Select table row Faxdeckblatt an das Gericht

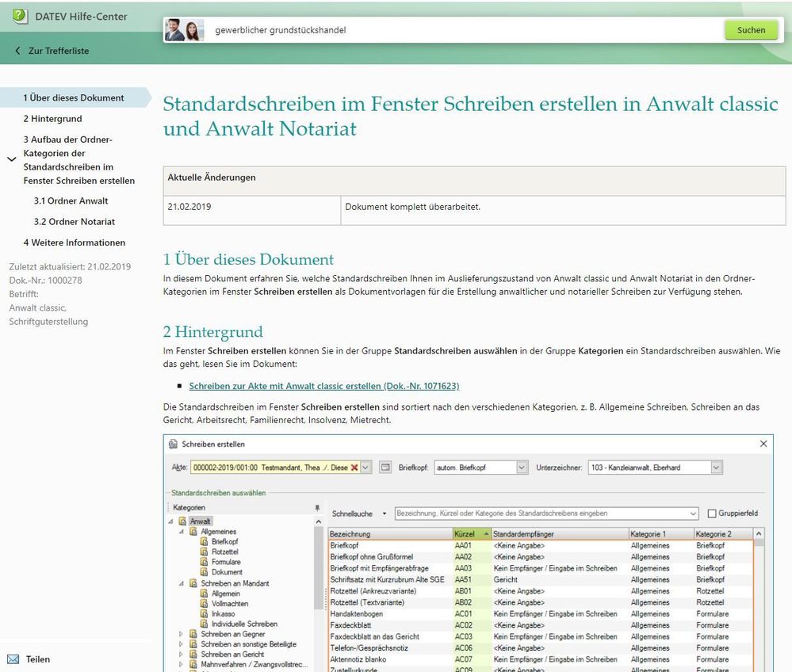coord(541,636)
